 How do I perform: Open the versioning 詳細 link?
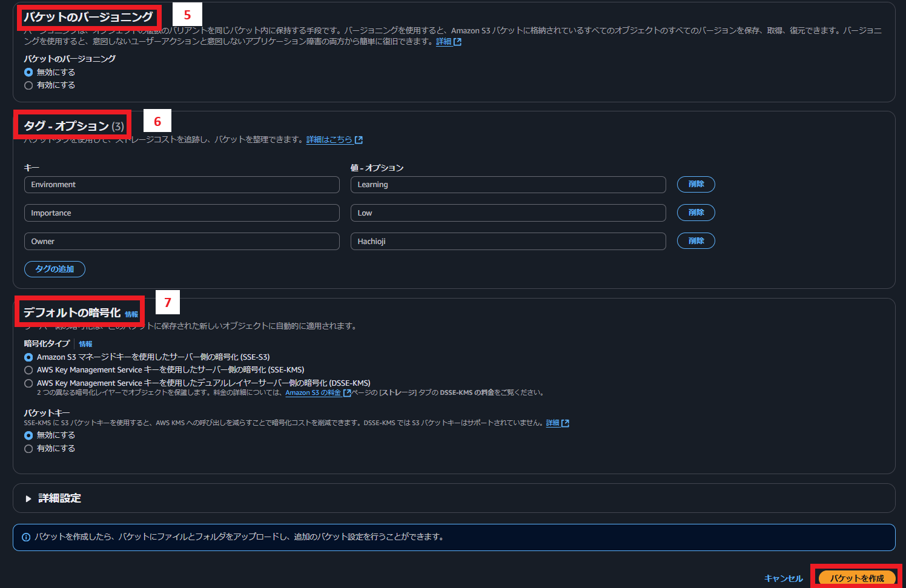444,42
